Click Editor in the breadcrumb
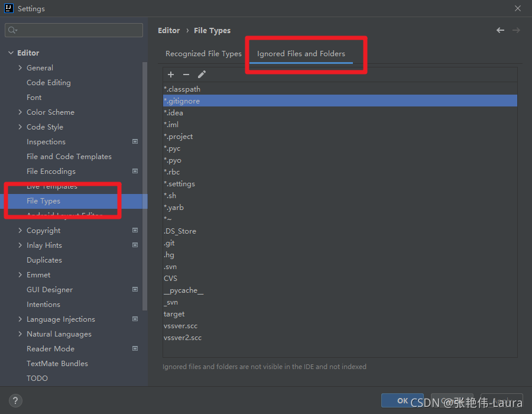The image size is (532, 414). pyautogui.click(x=168, y=31)
